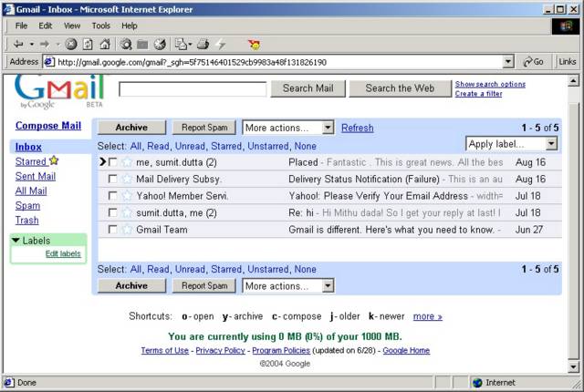
Task: Star the Yahoo! Member Services email
Action: point(127,196)
